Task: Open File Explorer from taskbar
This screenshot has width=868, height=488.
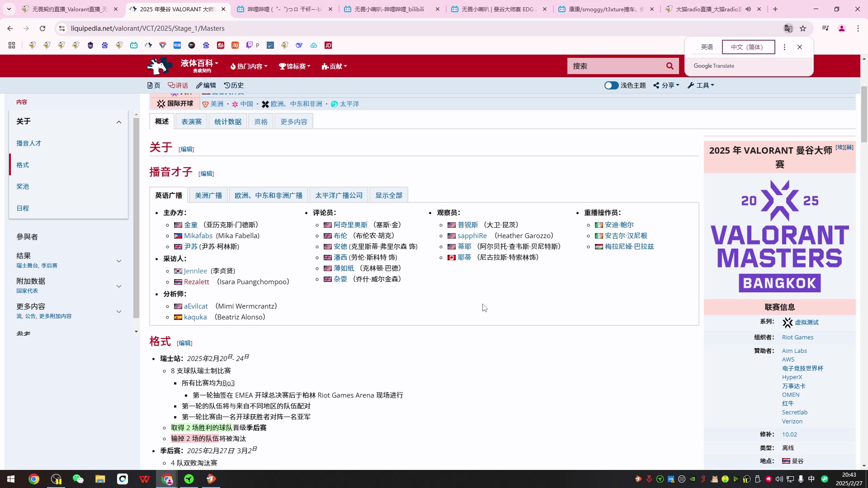Action: click(100, 479)
